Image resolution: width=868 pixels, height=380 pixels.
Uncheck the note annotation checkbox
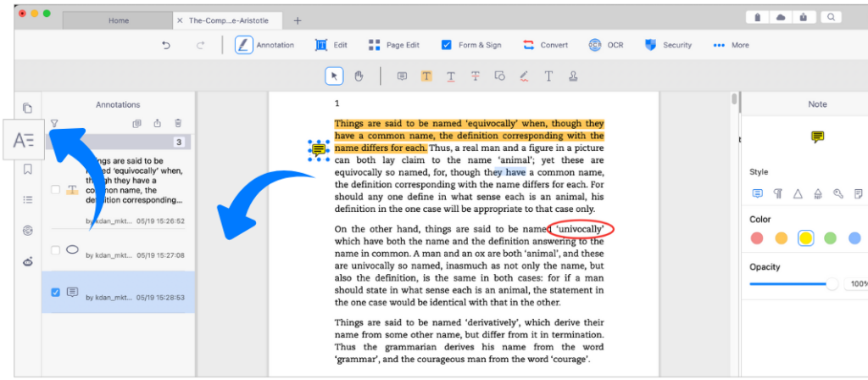pyautogui.click(x=55, y=293)
